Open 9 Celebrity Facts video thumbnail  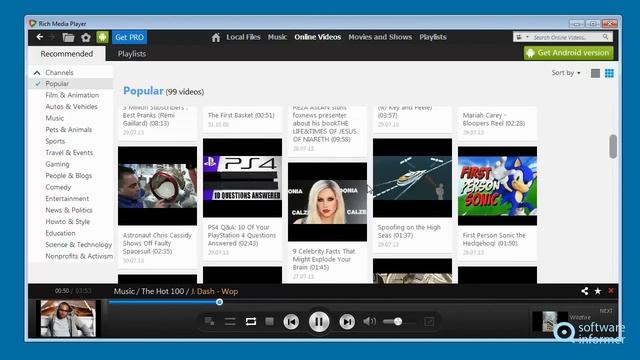coord(327,202)
